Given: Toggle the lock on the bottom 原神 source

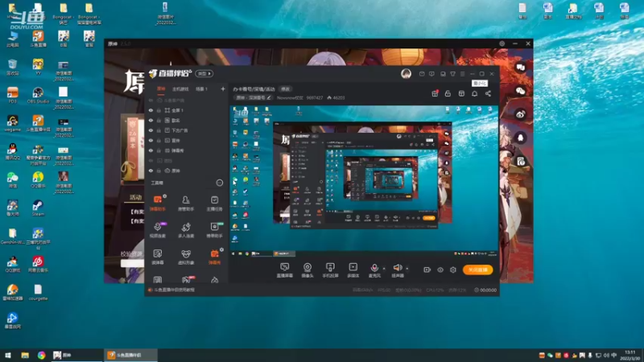Looking at the screenshot, I should pos(159,171).
